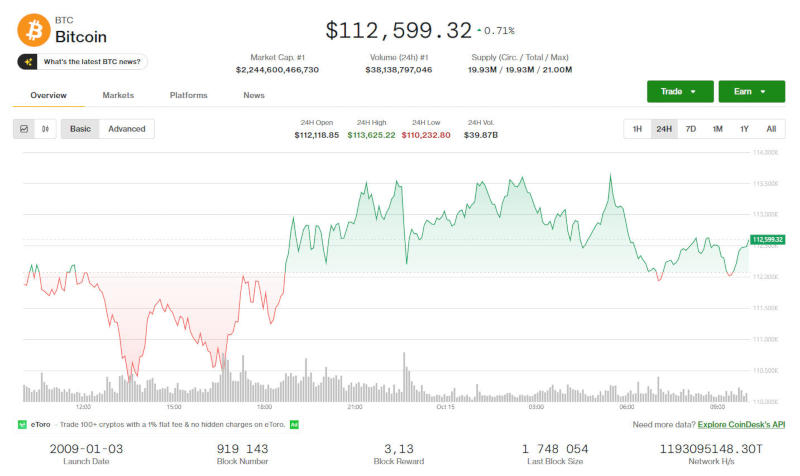Switch to candlestick chart view icon
Screen dimensions: 800x476
(x=46, y=129)
